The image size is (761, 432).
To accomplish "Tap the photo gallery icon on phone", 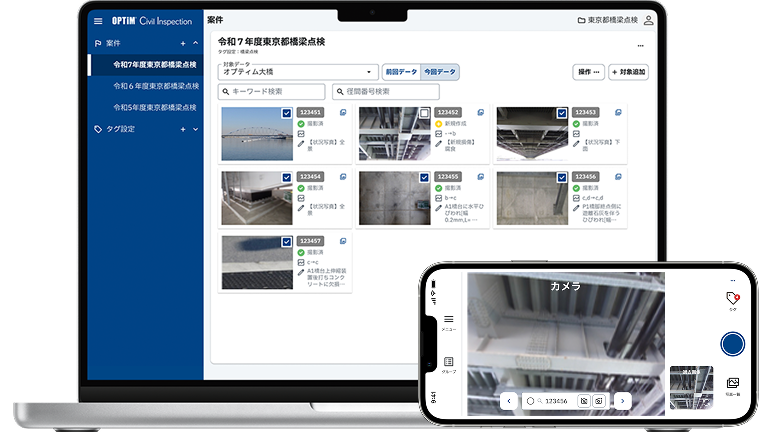I will (x=733, y=383).
